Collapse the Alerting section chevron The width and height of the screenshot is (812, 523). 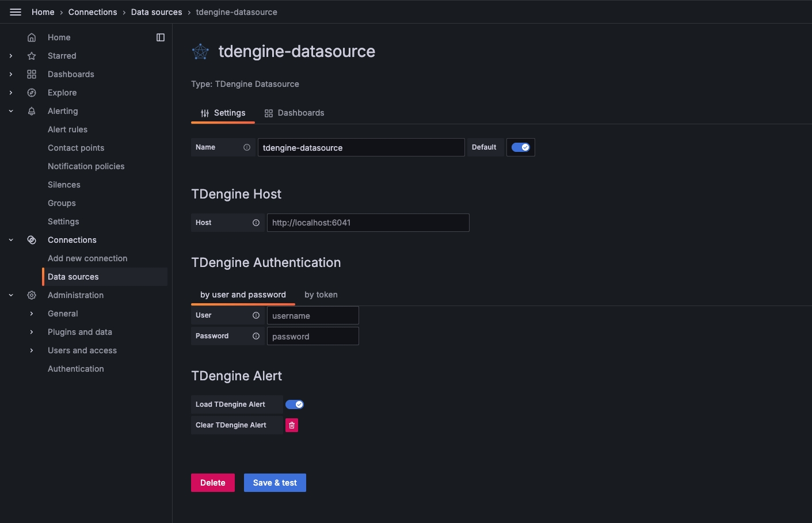click(x=11, y=111)
